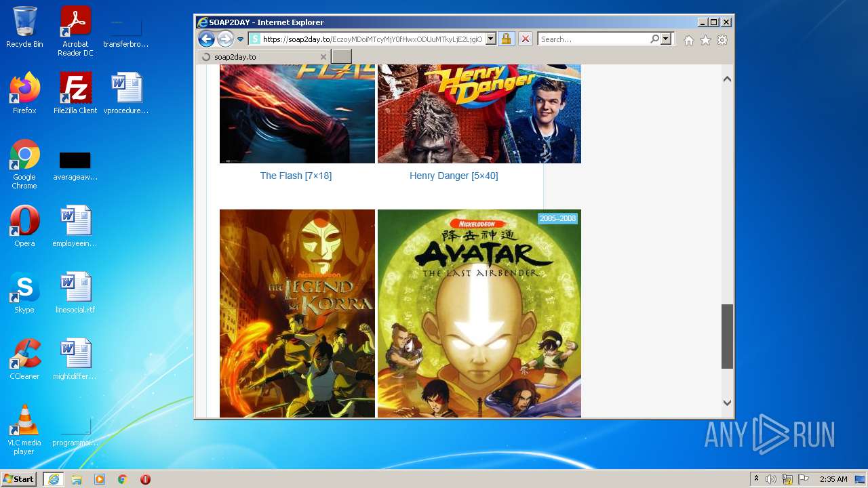Viewport: 868px width, 488px height.
Task: Focus the browser Search box
Action: [x=593, y=39]
